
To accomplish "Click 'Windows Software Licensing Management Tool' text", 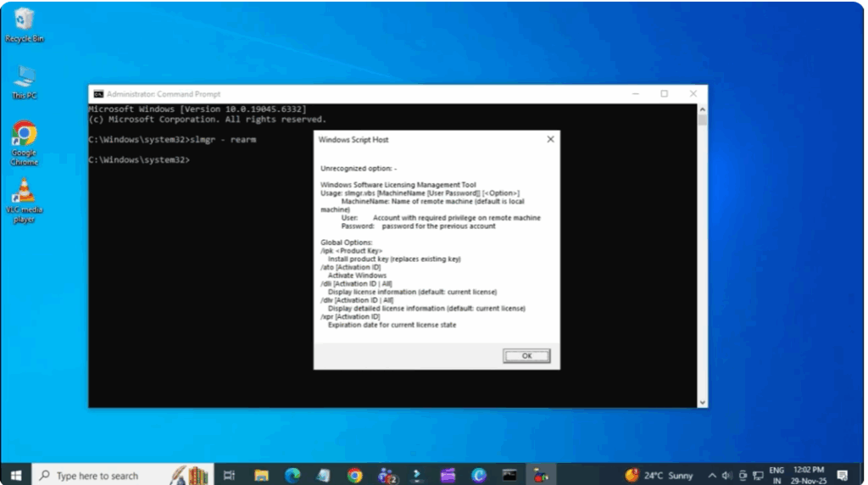I will pos(398,185).
